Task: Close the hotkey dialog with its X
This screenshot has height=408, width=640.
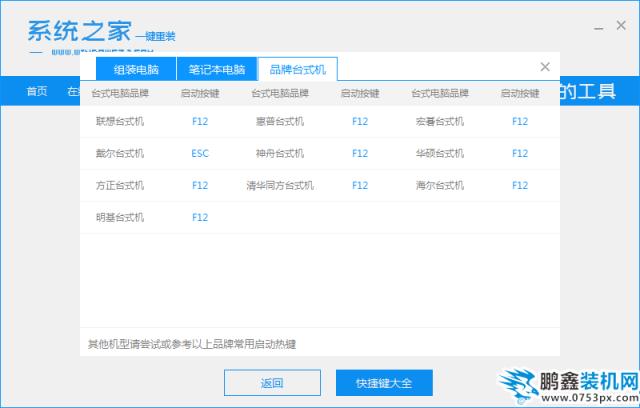Action: point(545,67)
